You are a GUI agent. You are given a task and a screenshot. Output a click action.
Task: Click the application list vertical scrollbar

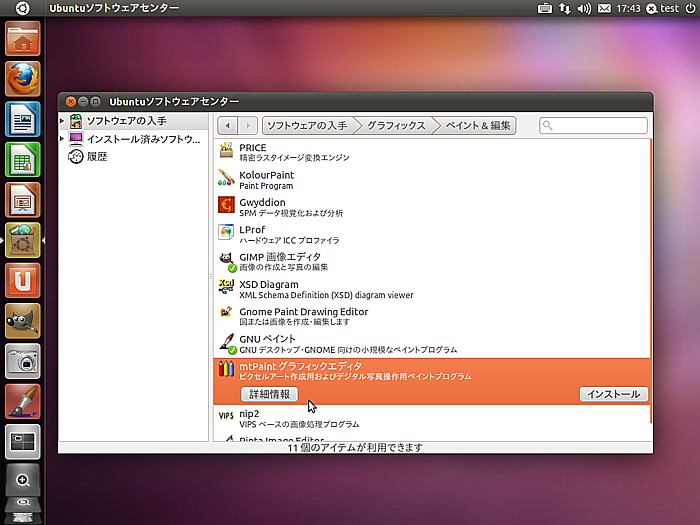coord(651,281)
